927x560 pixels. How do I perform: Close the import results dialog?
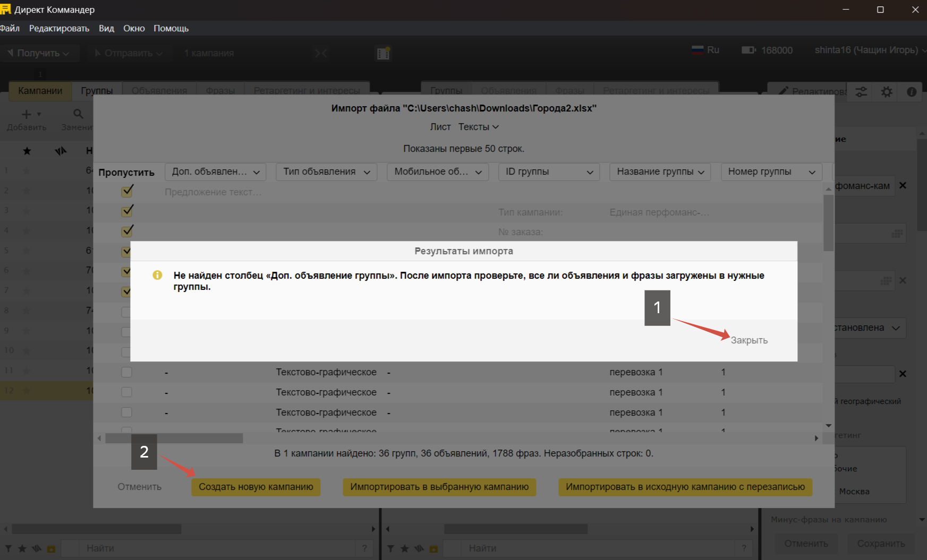[x=749, y=340]
